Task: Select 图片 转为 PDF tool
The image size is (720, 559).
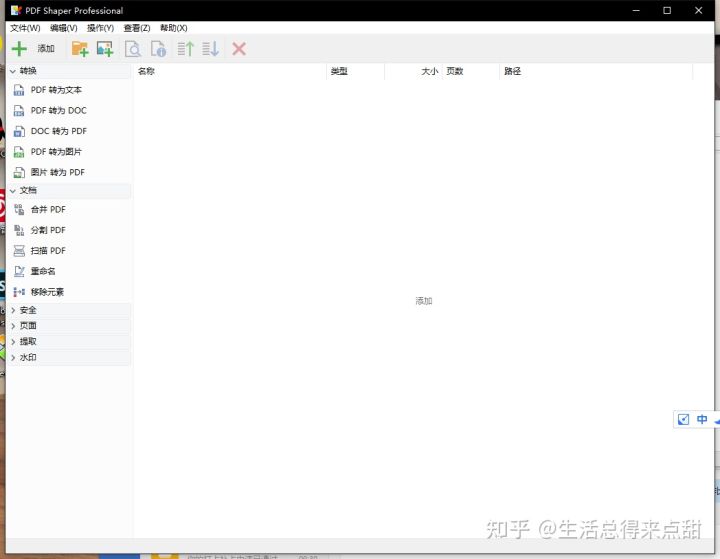Action: pyautogui.click(x=57, y=172)
